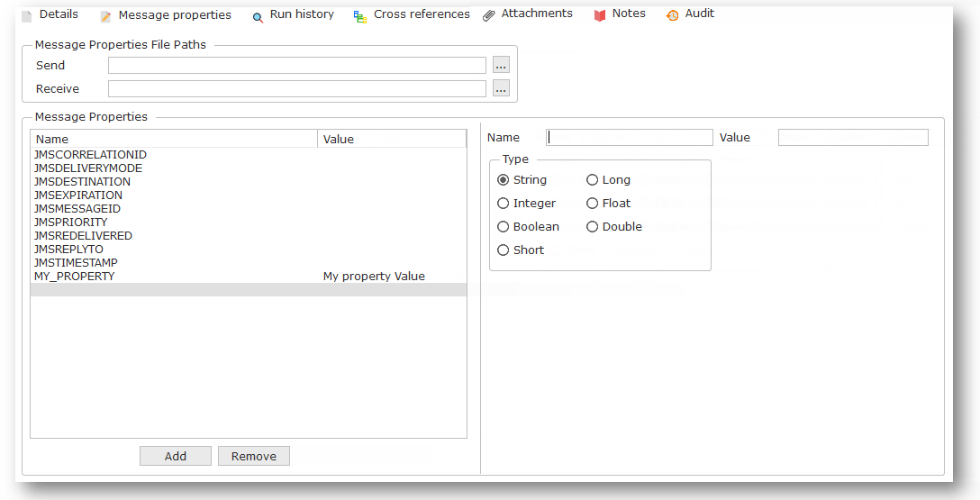This screenshot has width=980, height=500.
Task: Click the Message properties notepad icon
Action: (105, 16)
